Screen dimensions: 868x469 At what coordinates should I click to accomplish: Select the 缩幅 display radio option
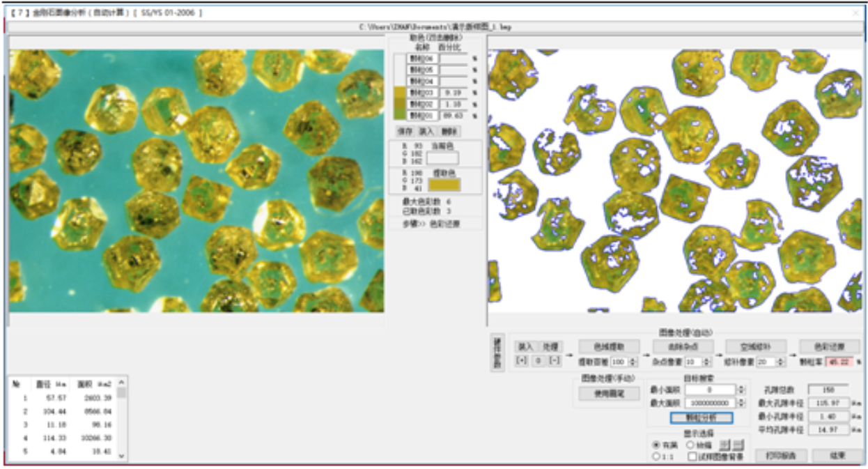690,445
